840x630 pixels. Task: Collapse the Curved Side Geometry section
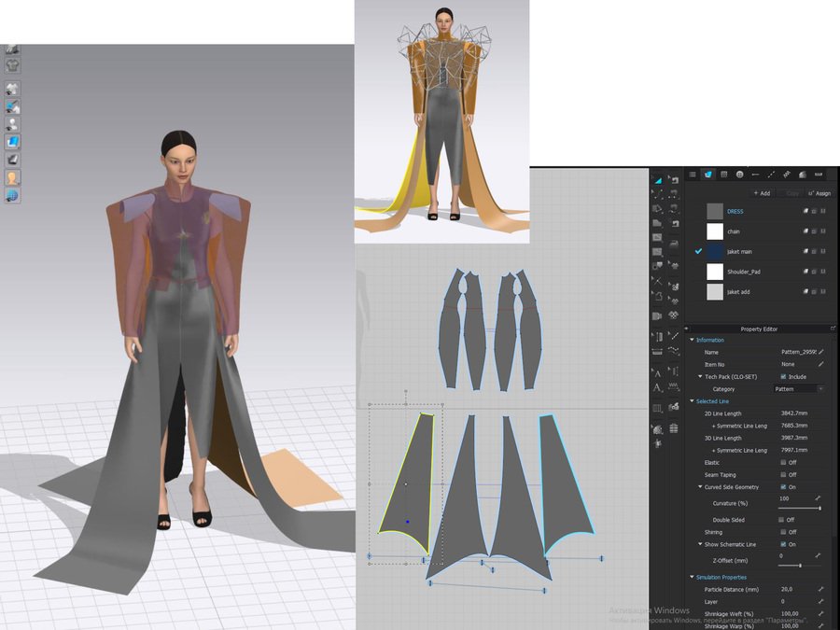pyautogui.click(x=701, y=487)
